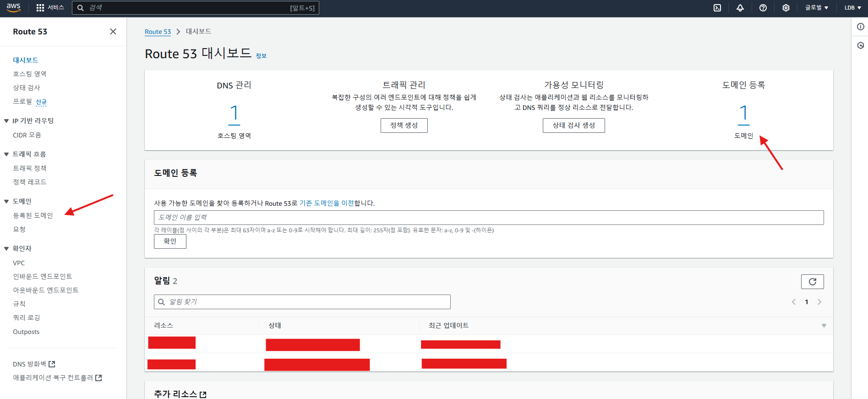868x399 pixels.
Task: Open the 추가 리소스 external link icon
Action: point(203,394)
